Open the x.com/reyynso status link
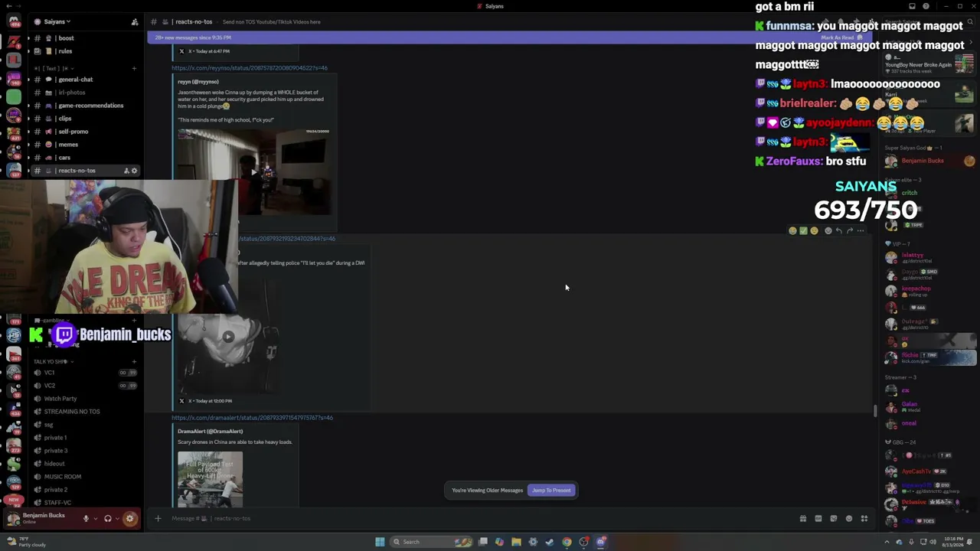 pyautogui.click(x=250, y=68)
